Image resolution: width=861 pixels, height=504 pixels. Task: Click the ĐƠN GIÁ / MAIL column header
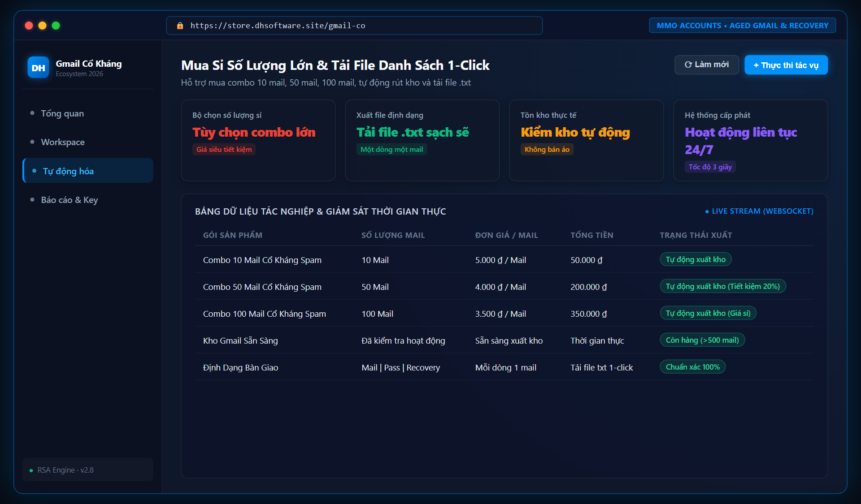(x=506, y=235)
